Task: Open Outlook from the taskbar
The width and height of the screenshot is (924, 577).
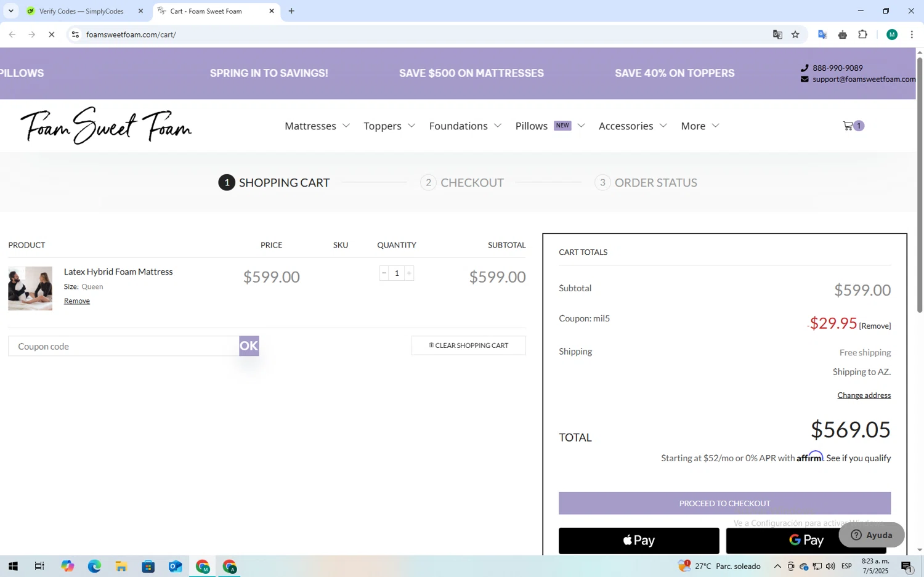Action: coord(176,567)
